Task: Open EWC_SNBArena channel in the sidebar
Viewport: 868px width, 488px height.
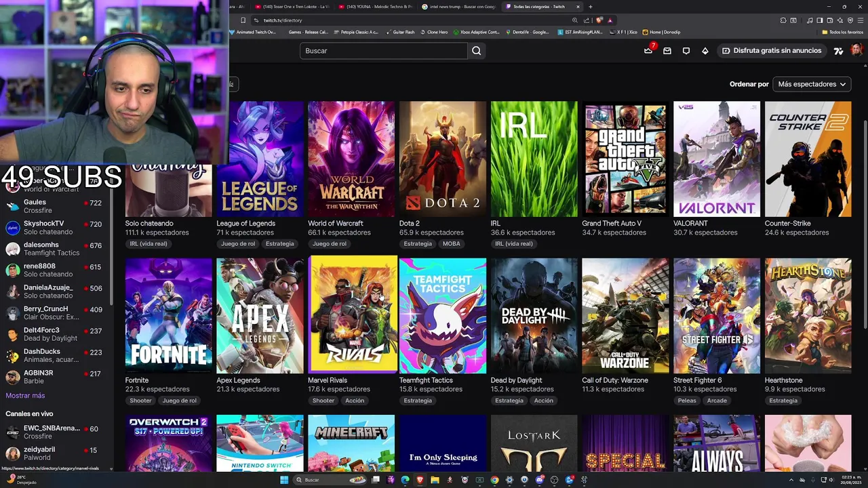Action: [x=54, y=432]
